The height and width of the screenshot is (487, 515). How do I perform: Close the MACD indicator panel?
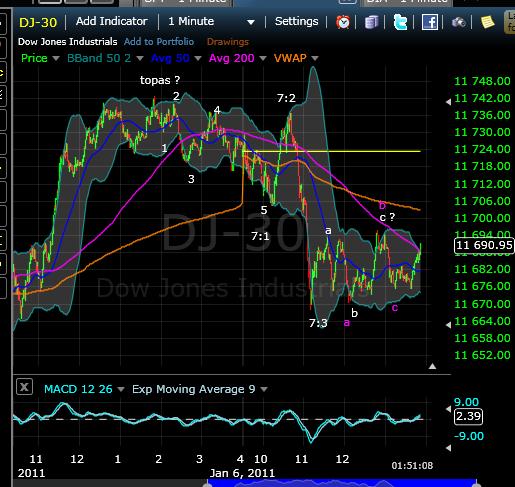[x=24, y=387]
